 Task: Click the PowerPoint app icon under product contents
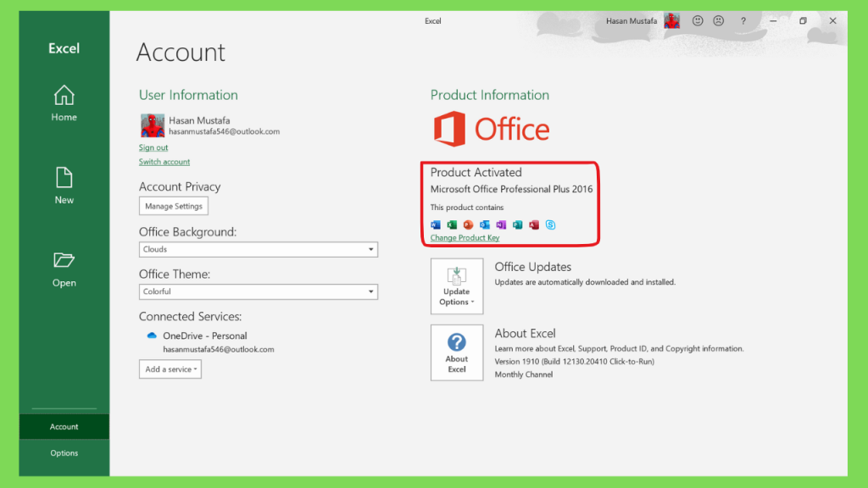coord(468,225)
